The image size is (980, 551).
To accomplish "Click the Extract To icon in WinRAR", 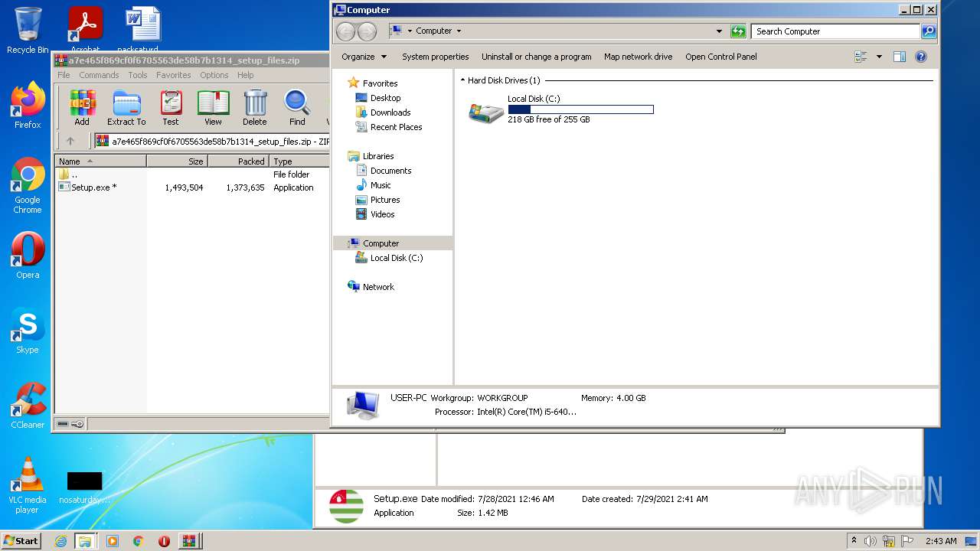I will tap(126, 107).
